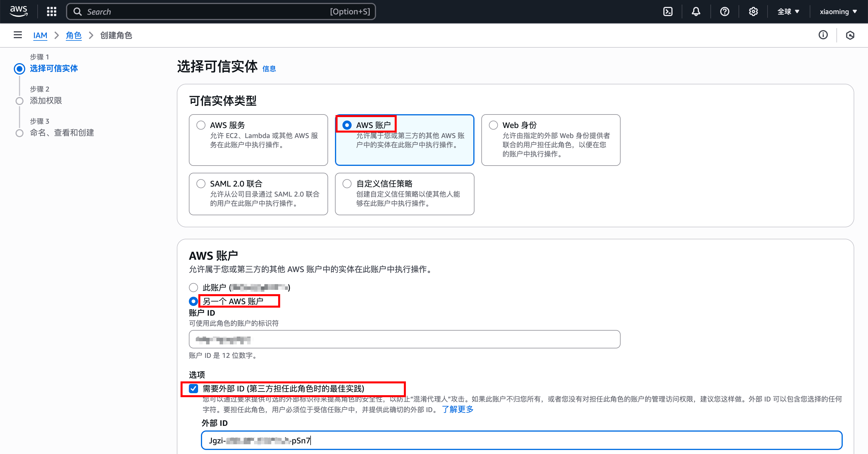Screen dimensions: 868x454
Task: Open the hexagon tools panel icon
Action: pyautogui.click(x=850, y=35)
